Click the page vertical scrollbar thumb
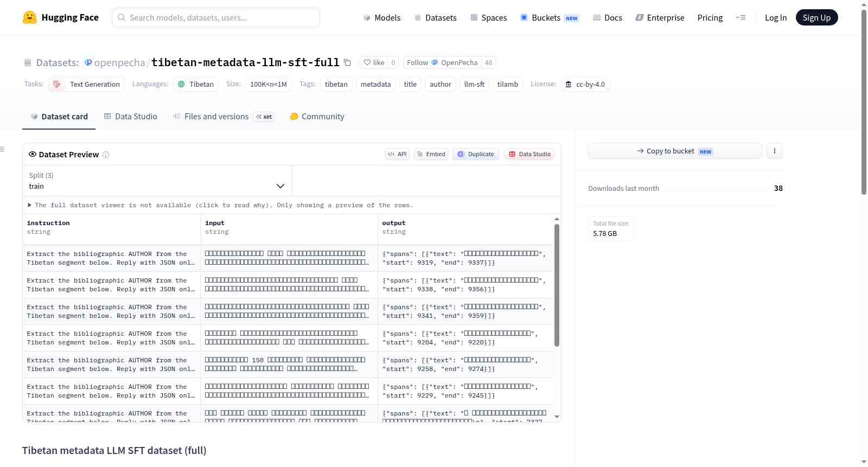868x467 pixels. (x=864, y=102)
